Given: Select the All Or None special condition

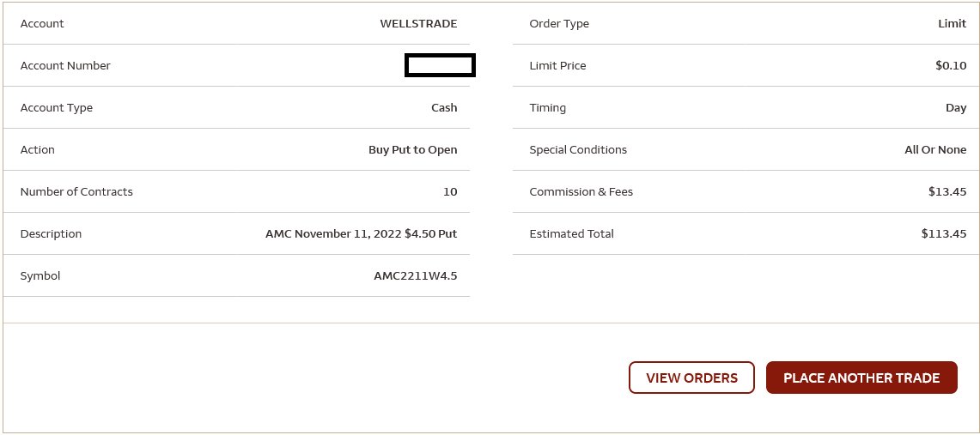Looking at the screenshot, I should click(935, 150).
